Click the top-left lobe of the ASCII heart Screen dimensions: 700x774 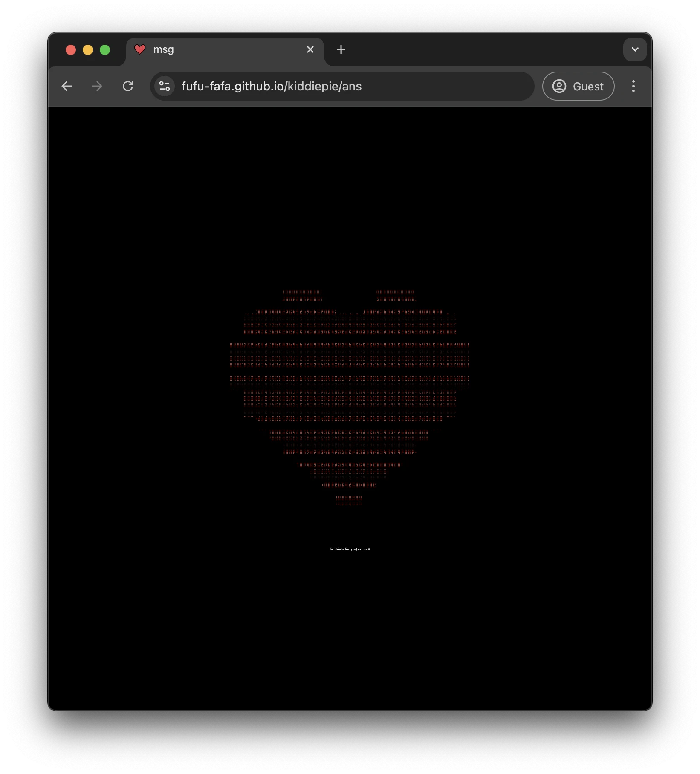pyautogui.click(x=302, y=295)
